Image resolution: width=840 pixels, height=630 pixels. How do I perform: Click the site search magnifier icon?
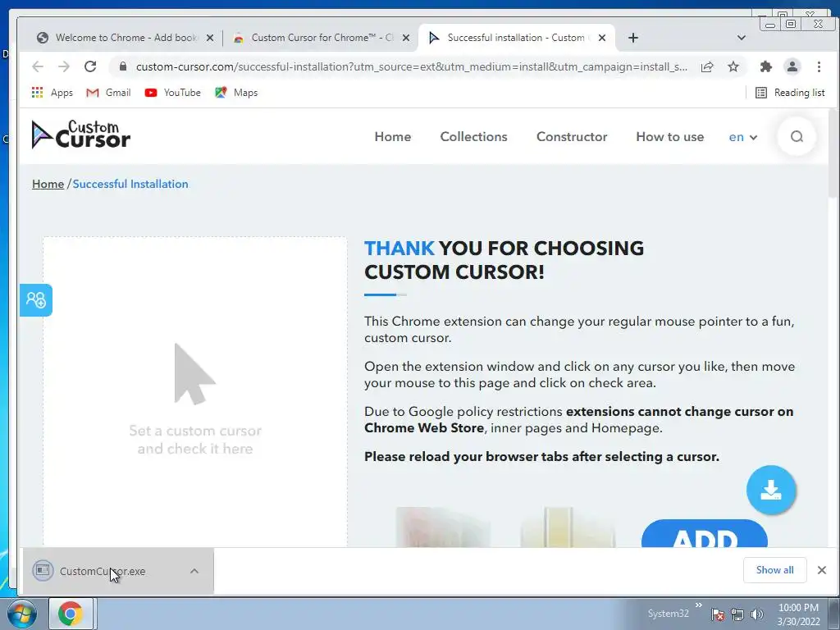coord(797,137)
